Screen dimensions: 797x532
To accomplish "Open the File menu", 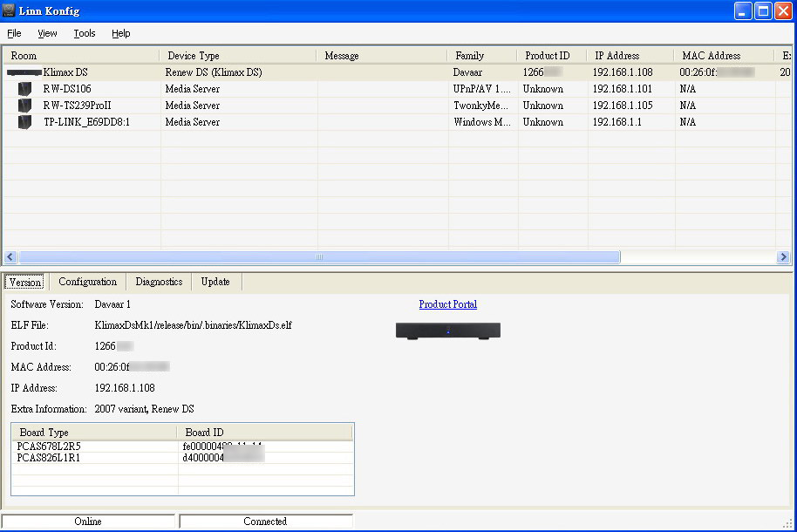I will click(x=14, y=33).
